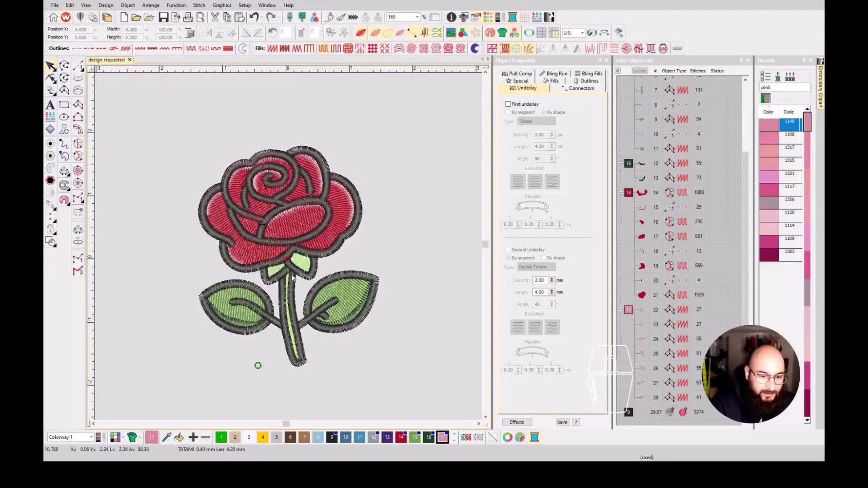Click the black hexagon tool icon

[x=50, y=180]
